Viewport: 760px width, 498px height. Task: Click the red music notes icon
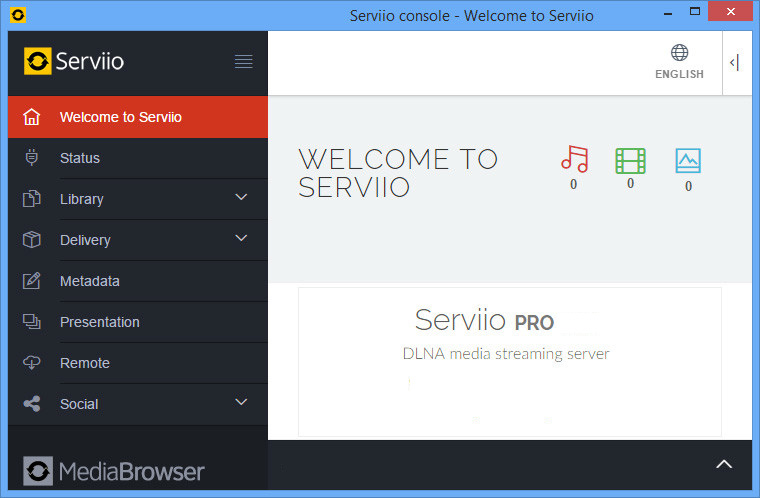[574, 159]
